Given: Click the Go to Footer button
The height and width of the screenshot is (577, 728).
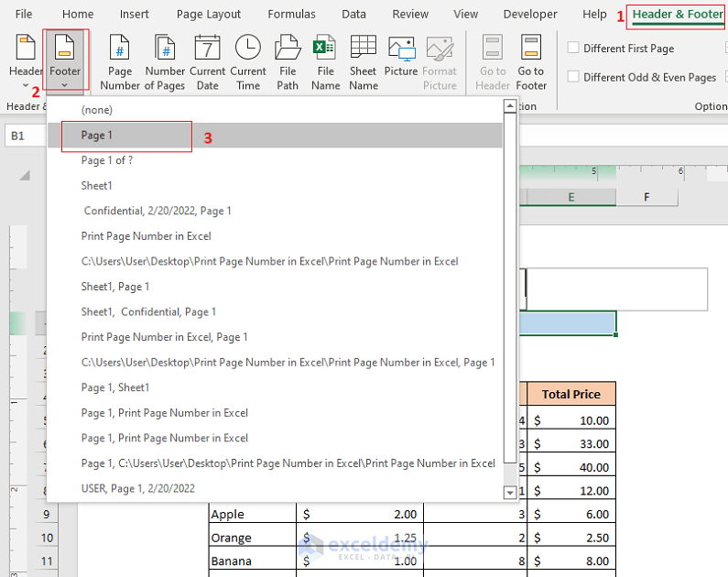Looking at the screenshot, I should coord(531,61).
